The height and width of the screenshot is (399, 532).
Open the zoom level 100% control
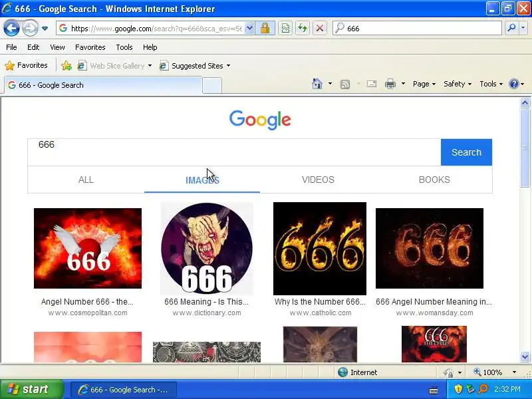[x=488, y=372]
